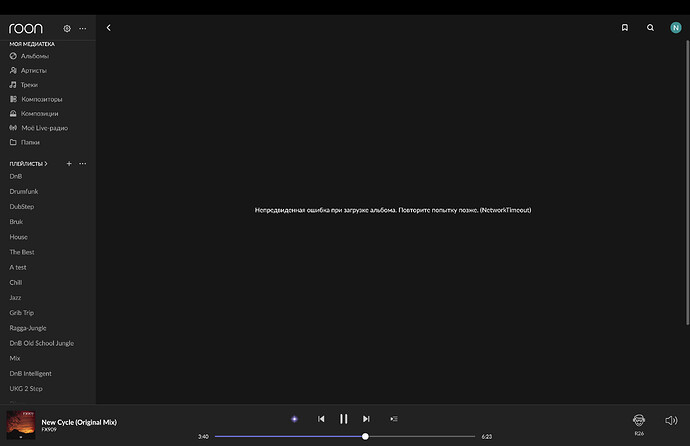Click the now playing album cover thumbnail
Viewport: 690px width, 446px height.
21,425
